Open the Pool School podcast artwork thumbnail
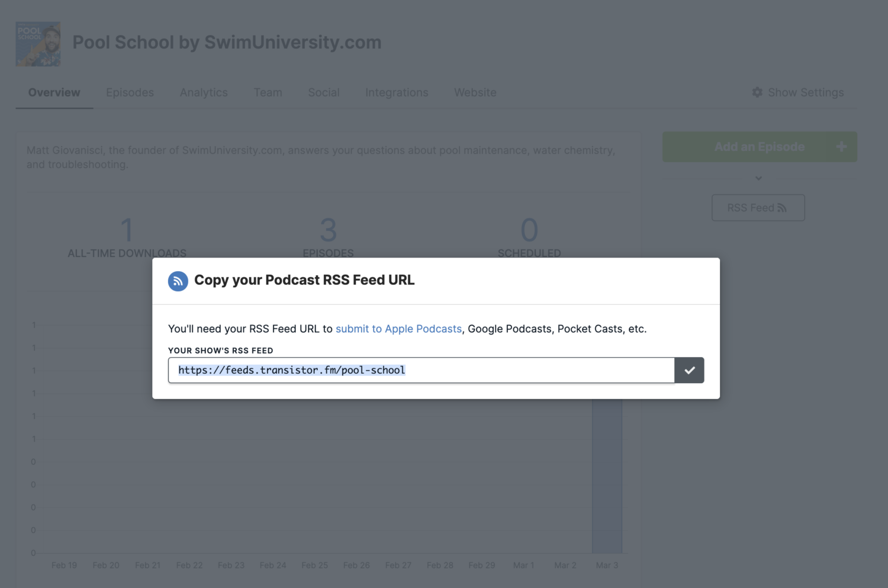 pyautogui.click(x=38, y=44)
